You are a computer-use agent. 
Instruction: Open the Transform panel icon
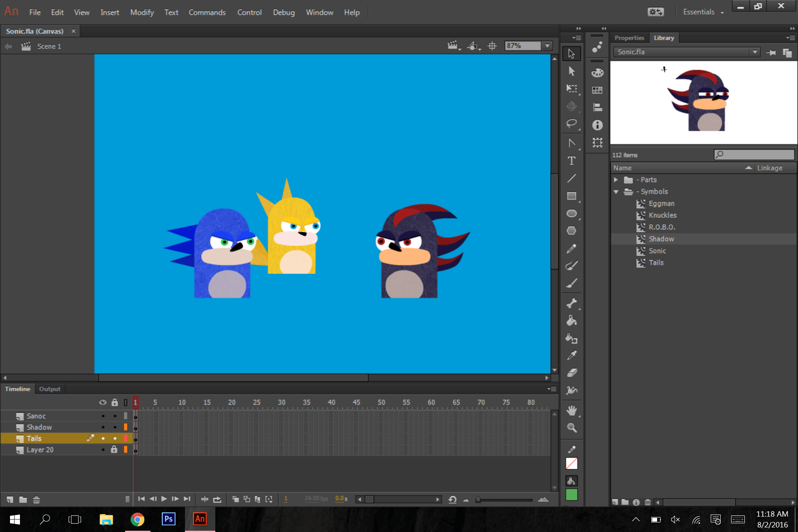coord(597,143)
